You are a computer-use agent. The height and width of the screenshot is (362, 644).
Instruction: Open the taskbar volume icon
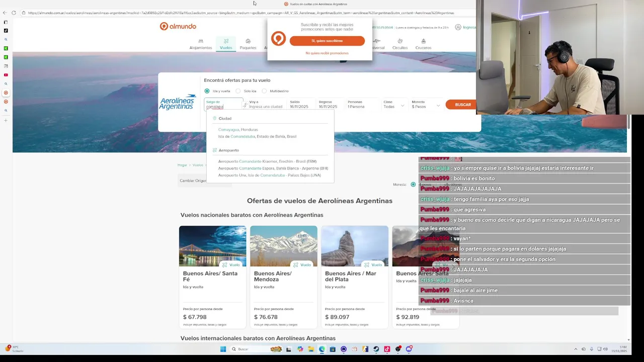(x=605, y=349)
